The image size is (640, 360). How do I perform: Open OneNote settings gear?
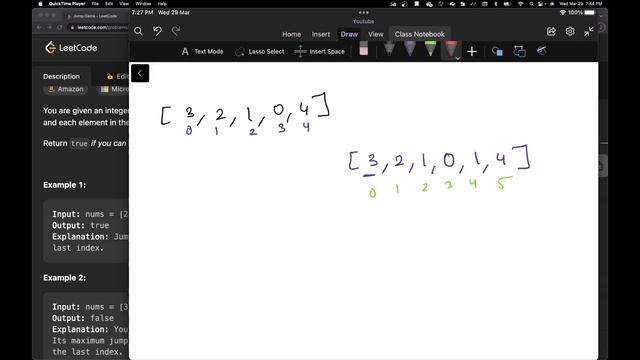(x=570, y=31)
